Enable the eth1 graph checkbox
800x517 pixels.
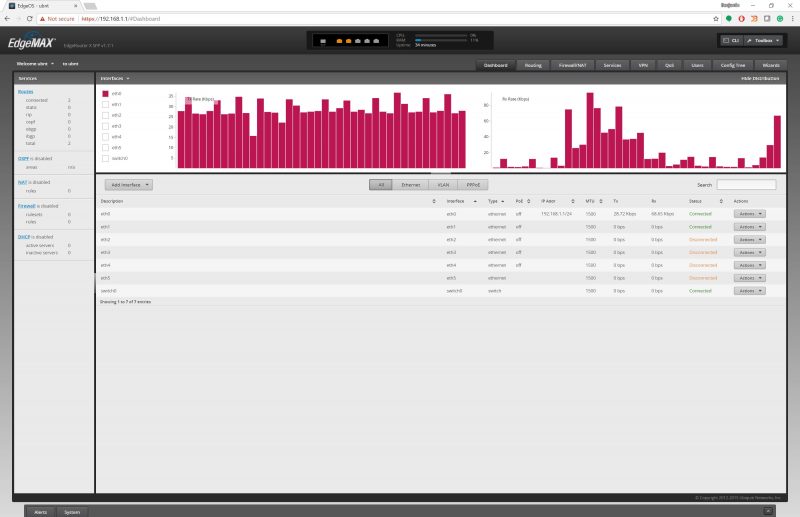point(105,104)
